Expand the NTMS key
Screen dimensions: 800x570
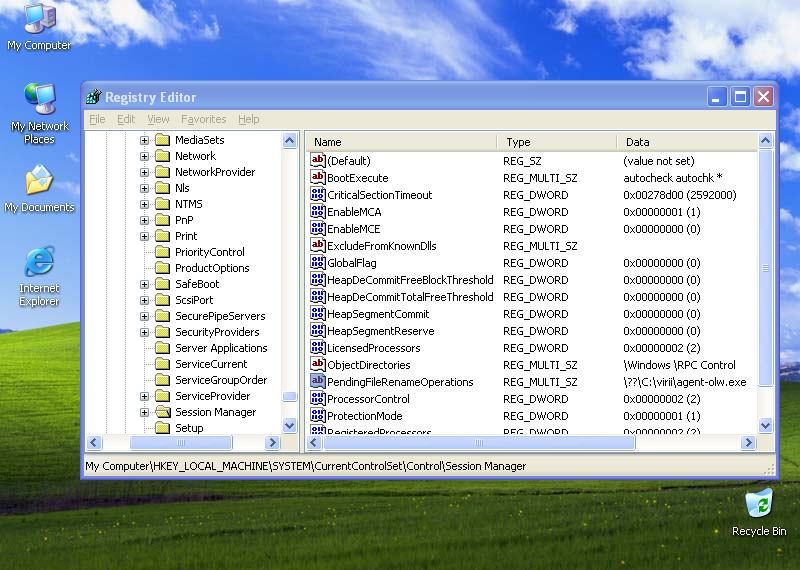144,204
